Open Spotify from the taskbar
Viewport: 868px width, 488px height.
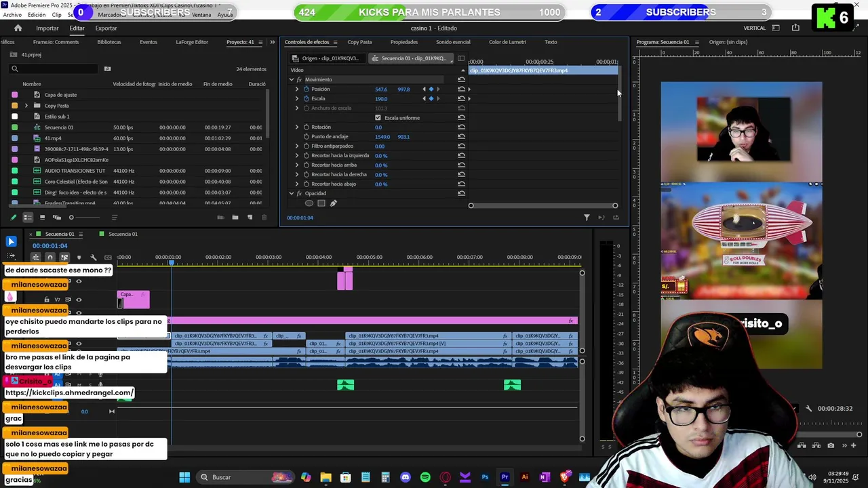coord(425,477)
